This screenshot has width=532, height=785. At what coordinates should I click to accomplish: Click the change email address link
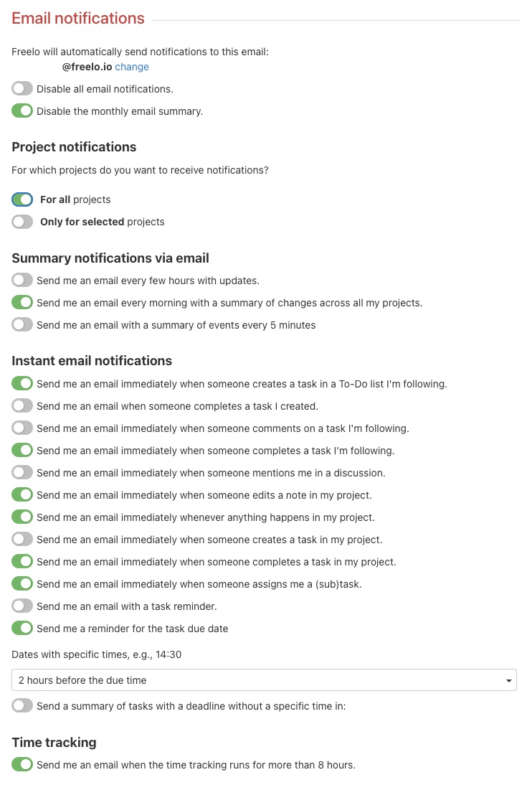132,67
